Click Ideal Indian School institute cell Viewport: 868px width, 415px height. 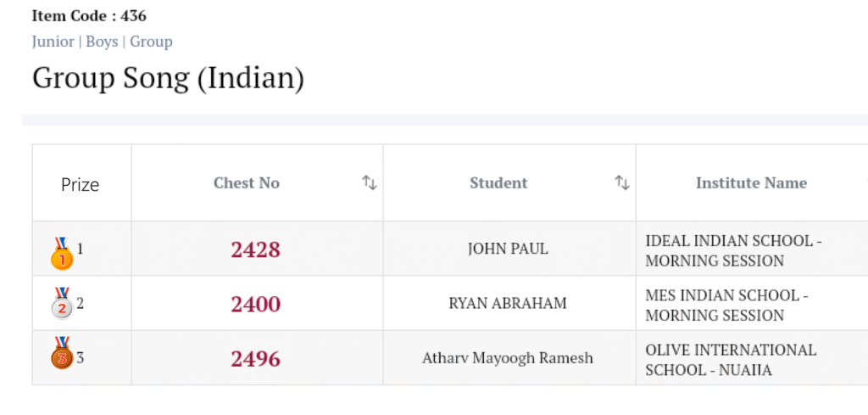(733, 250)
